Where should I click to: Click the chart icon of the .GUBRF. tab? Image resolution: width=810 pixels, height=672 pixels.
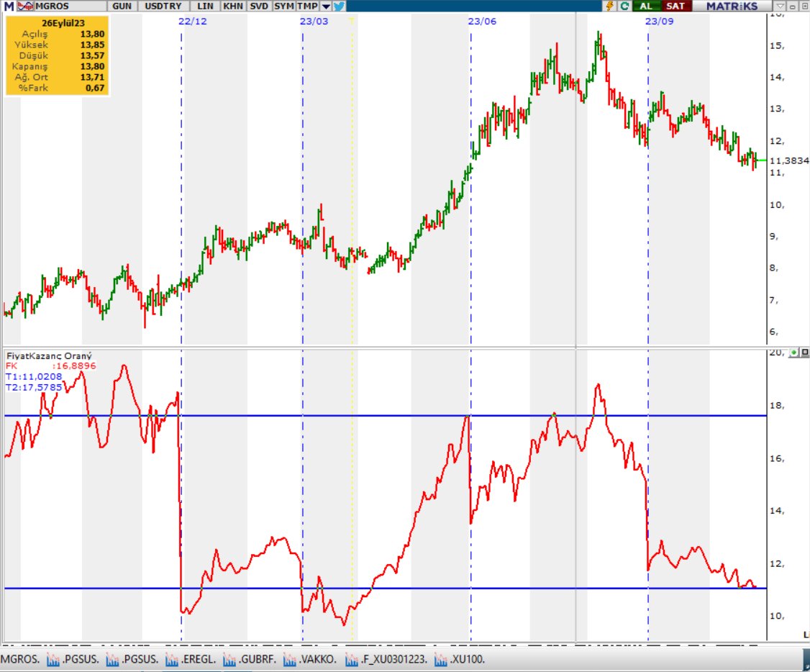229,660
